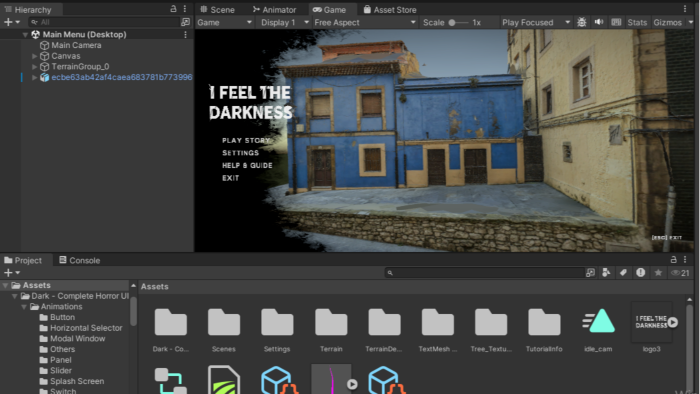The width and height of the screenshot is (700, 394).
Task: Select the logo3 image thumbnail
Action: (x=651, y=322)
